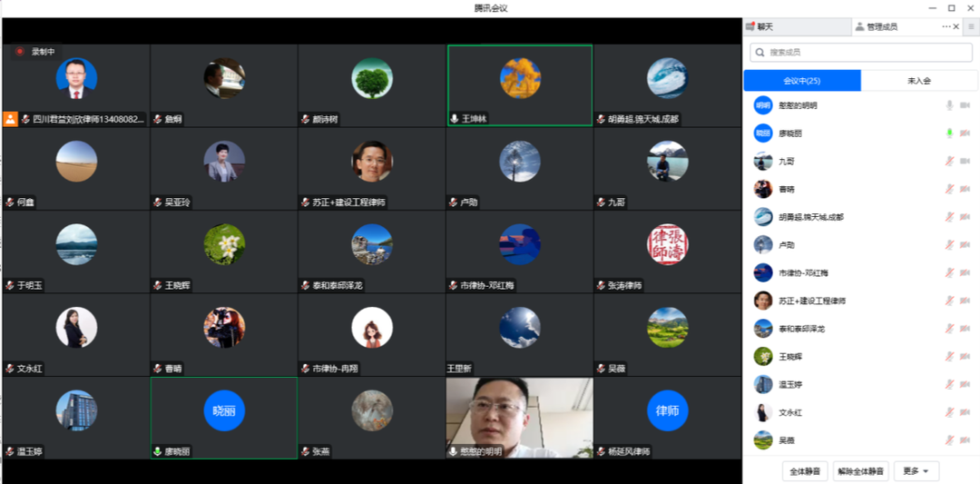Click 张燕 avatar in grid

pos(372,410)
